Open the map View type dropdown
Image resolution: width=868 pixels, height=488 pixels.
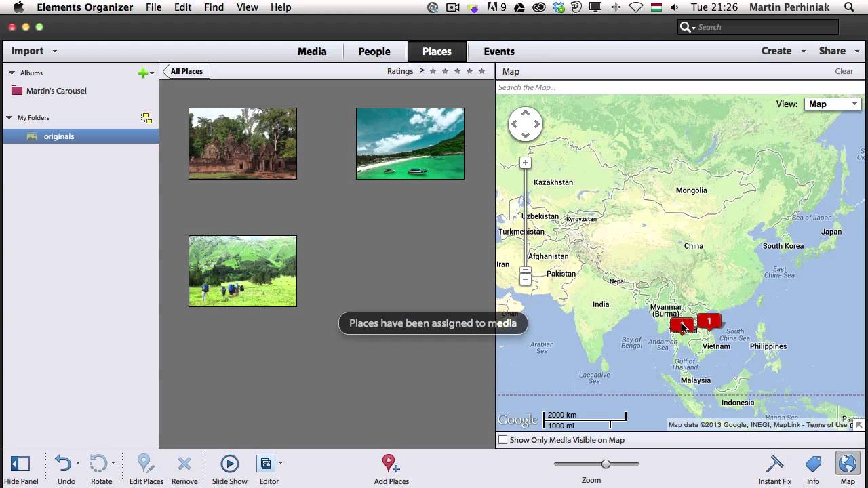click(833, 104)
